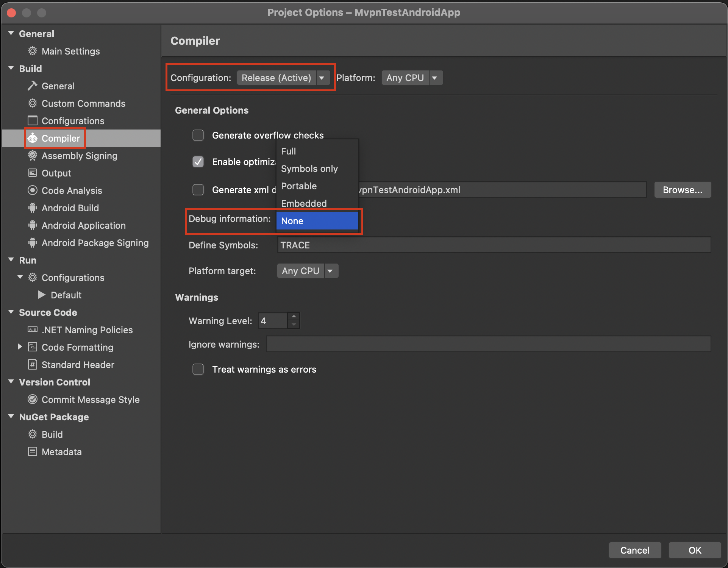Choose Embedded in debug information list

(317, 203)
